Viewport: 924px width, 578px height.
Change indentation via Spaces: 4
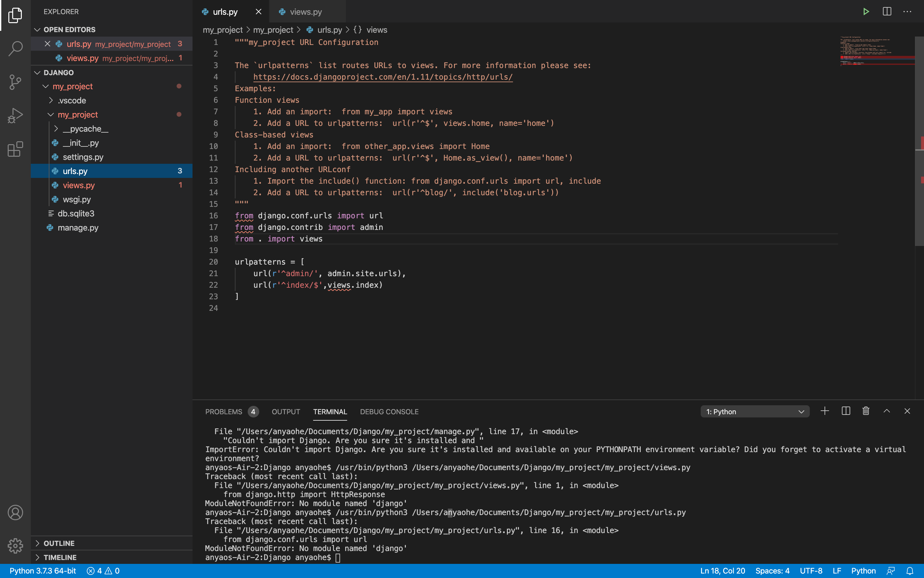[772, 571]
